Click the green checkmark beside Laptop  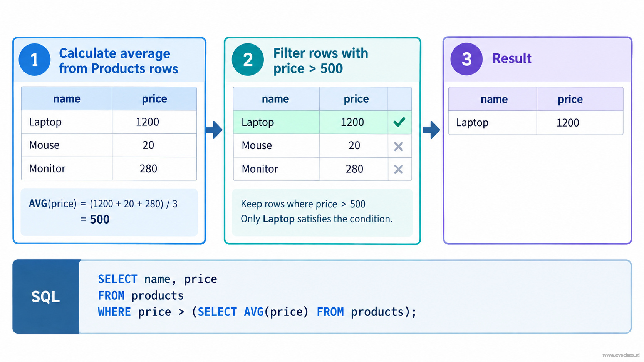[399, 122]
